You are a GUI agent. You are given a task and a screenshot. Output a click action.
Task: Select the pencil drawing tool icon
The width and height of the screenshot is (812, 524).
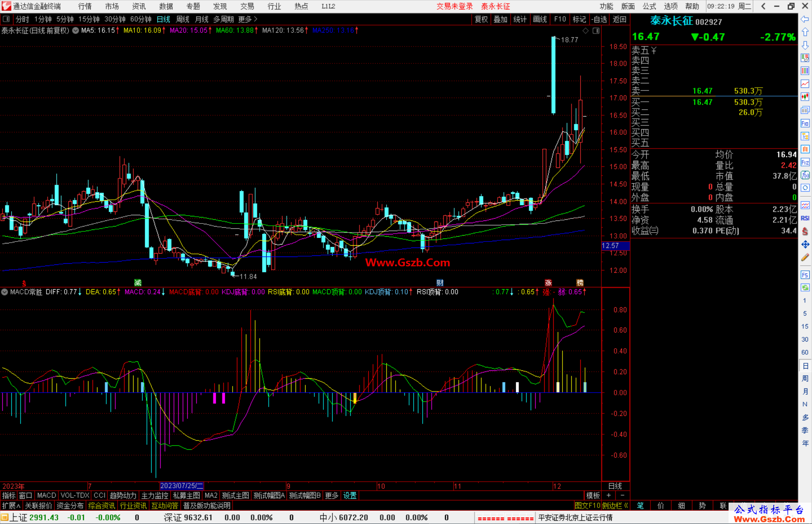pos(805,258)
